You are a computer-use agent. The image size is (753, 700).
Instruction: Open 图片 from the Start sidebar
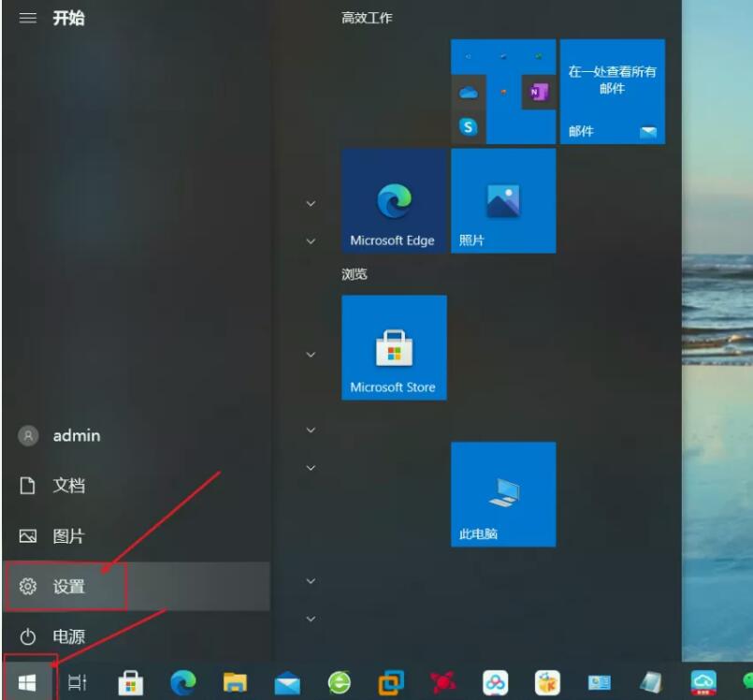tap(137, 536)
